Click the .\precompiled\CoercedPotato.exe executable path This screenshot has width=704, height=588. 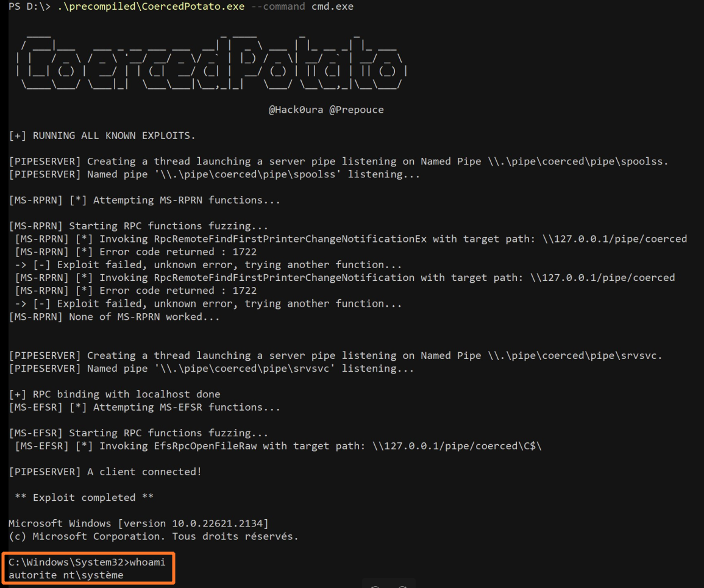click(151, 7)
